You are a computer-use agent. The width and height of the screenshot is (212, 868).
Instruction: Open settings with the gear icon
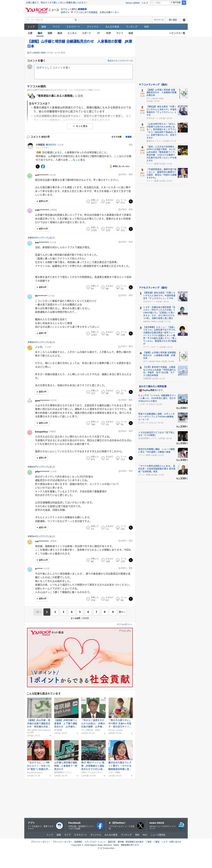tap(184, 20)
